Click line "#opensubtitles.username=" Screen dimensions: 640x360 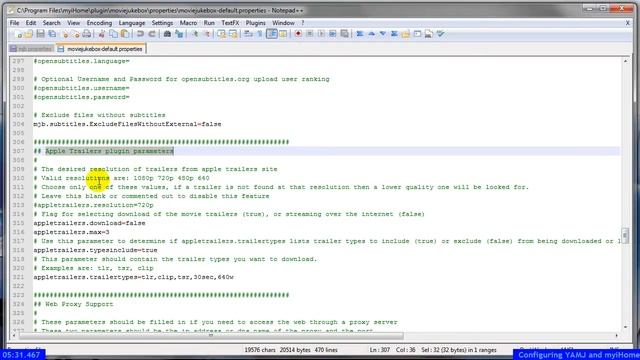pos(81,88)
